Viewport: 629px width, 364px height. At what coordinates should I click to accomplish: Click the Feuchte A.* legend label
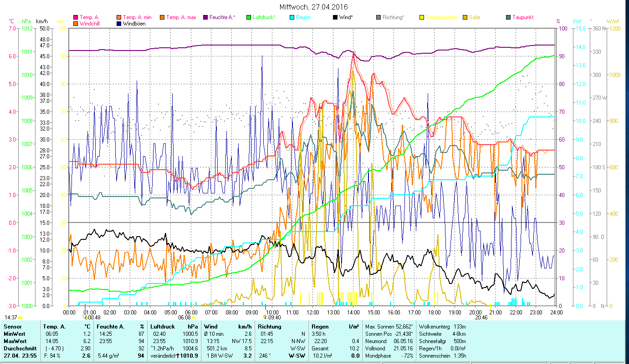[x=223, y=17]
